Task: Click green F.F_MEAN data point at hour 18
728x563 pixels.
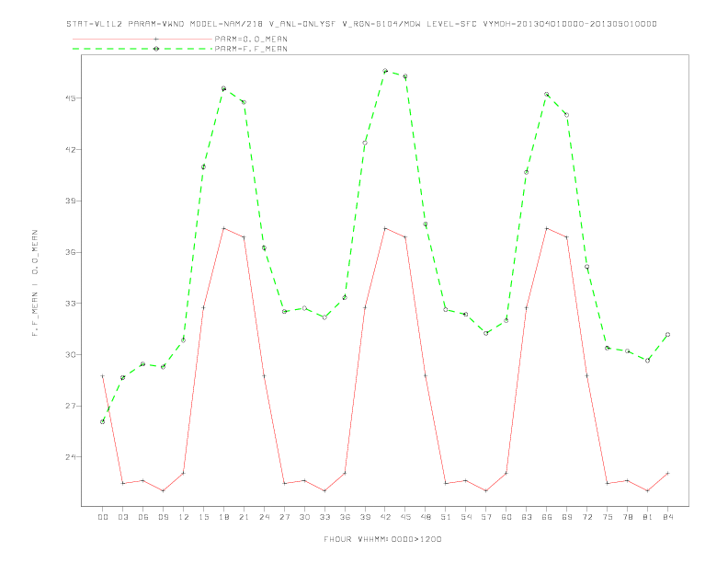Action: pyautogui.click(x=223, y=88)
